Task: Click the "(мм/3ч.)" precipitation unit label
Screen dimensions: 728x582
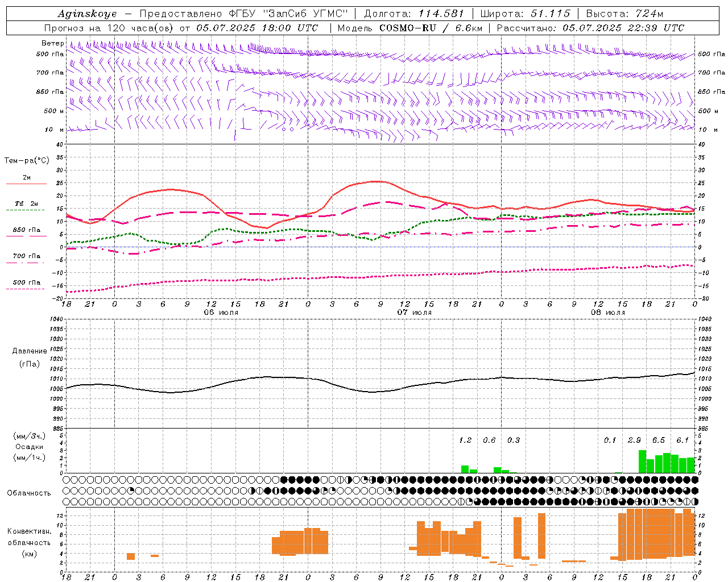Action: (30, 436)
